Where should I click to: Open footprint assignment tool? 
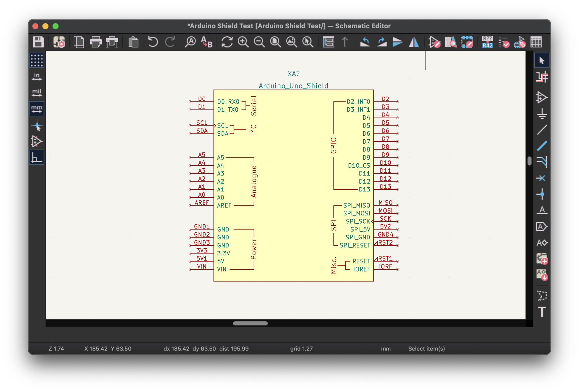tap(520, 42)
